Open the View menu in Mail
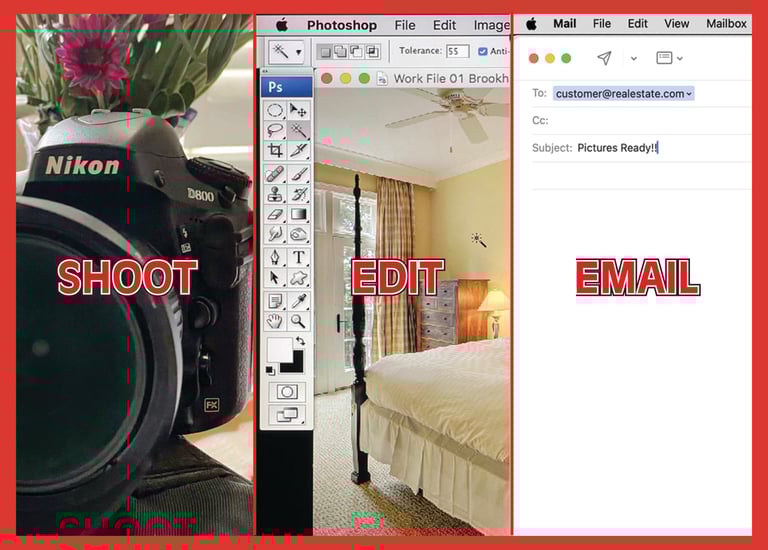 tap(676, 24)
